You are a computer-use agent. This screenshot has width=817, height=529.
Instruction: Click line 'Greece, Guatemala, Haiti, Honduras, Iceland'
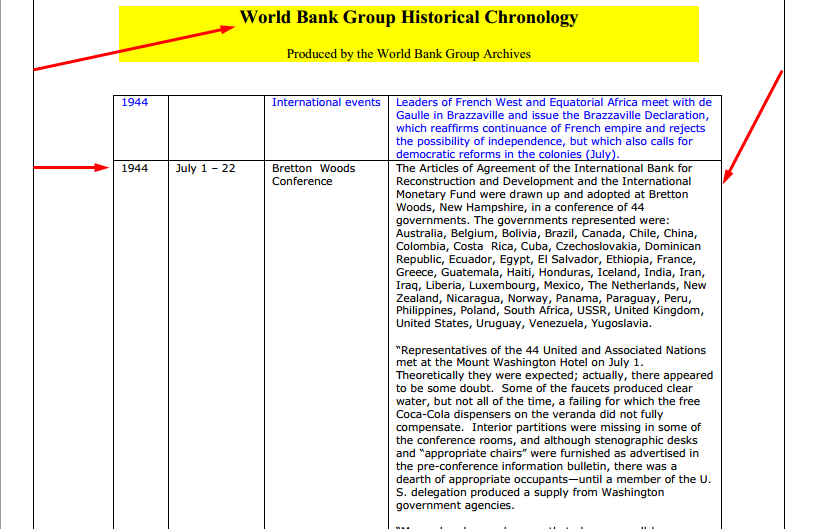point(550,272)
